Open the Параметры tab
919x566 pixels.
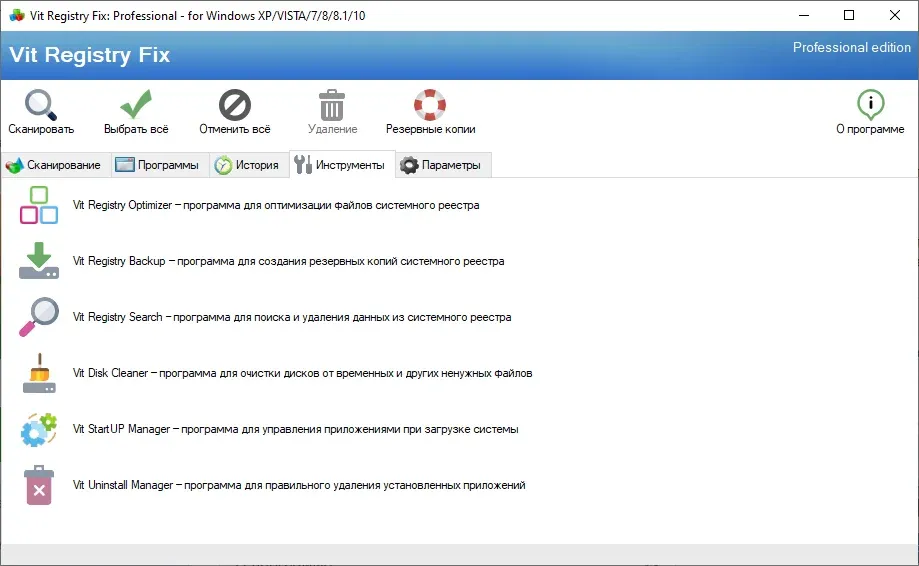click(x=443, y=165)
